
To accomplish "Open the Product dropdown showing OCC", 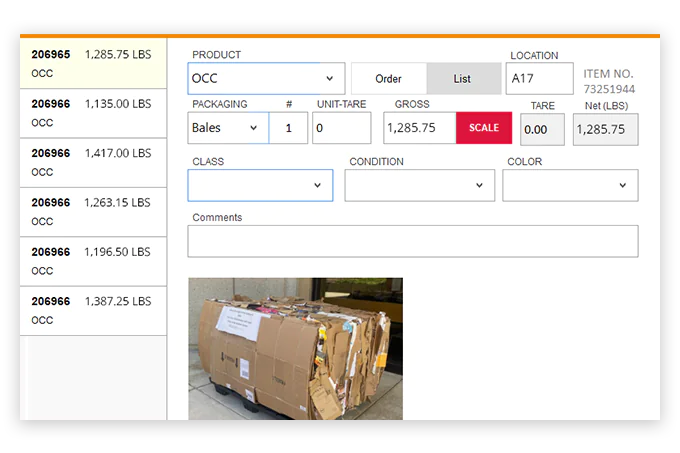I will (x=266, y=79).
